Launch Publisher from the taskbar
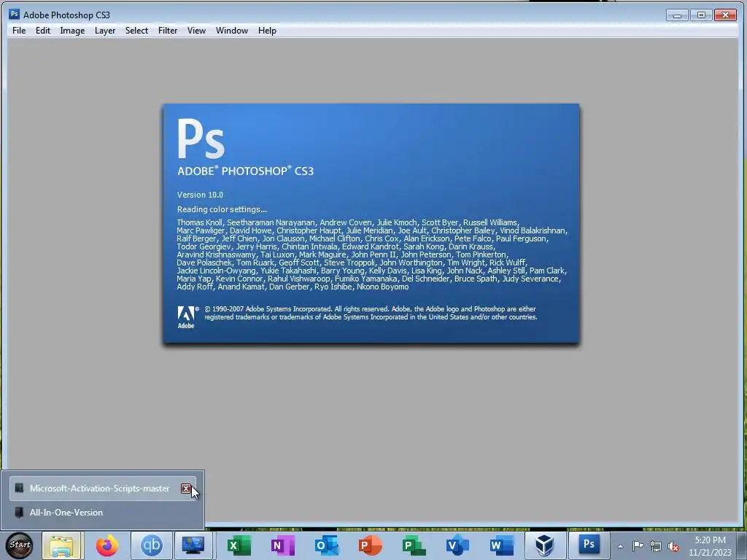The image size is (747, 560). pyautogui.click(x=414, y=545)
